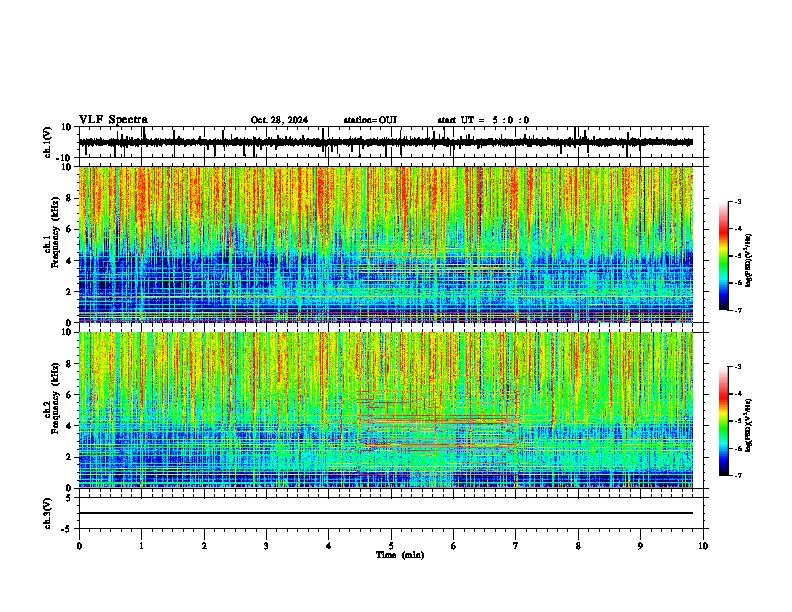The height and width of the screenshot is (612, 792).
Task: Click the "Time (min)" axis title
Action: click(x=400, y=555)
